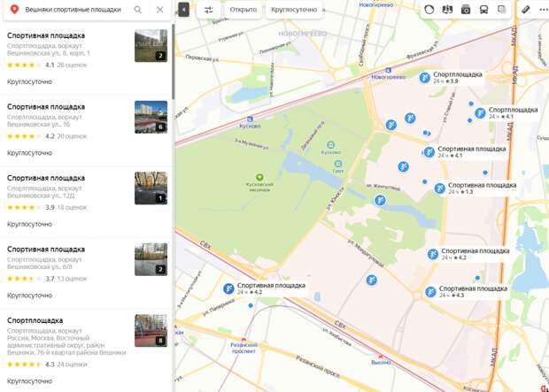This screenshot has width=549, height=392.
Task: Open photo thumbnail of first listing with 2 photos
Action: (x=151, y=46)
